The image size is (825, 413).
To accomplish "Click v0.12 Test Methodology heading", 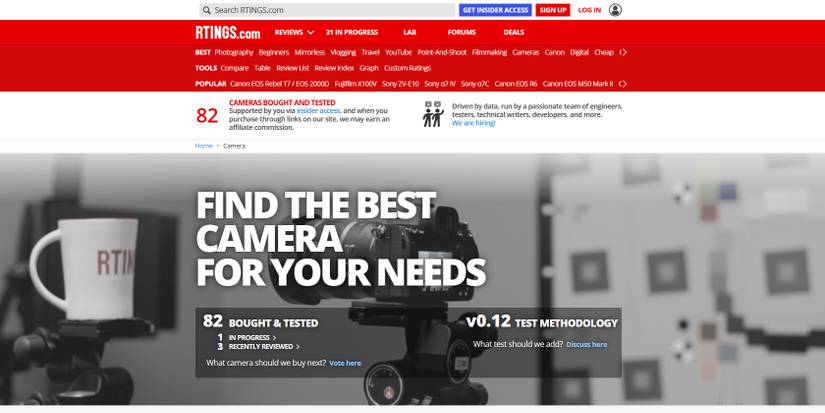I will 542,322.
